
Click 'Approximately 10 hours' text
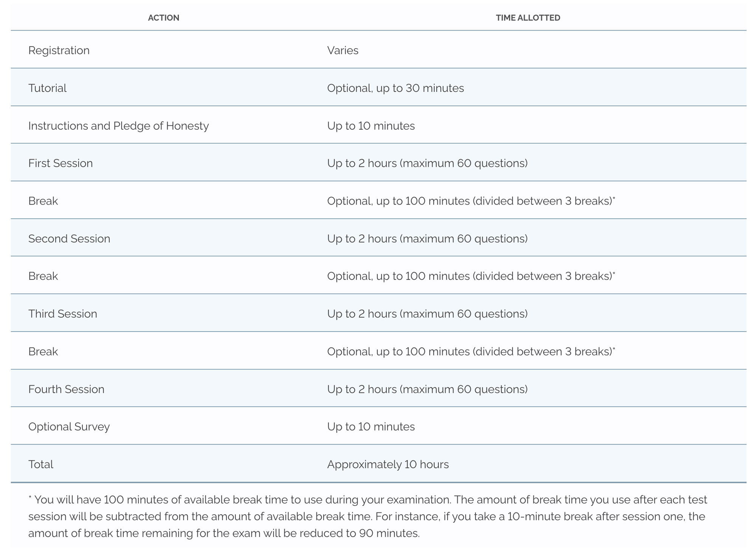coord(388,464)
